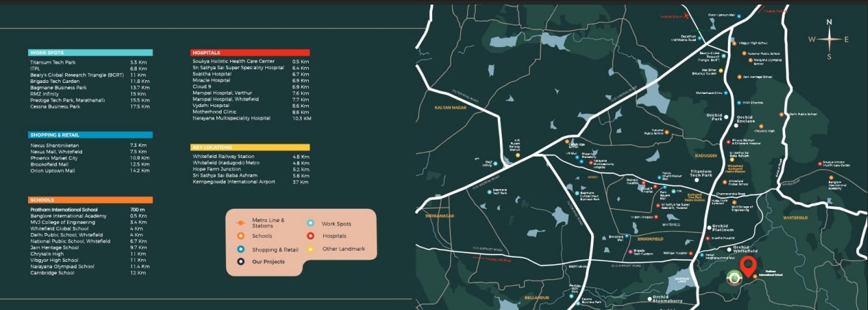Select the Work Spots section header
Screen dimensions: 868x310
pyautogui.click(x=91, y=53)
